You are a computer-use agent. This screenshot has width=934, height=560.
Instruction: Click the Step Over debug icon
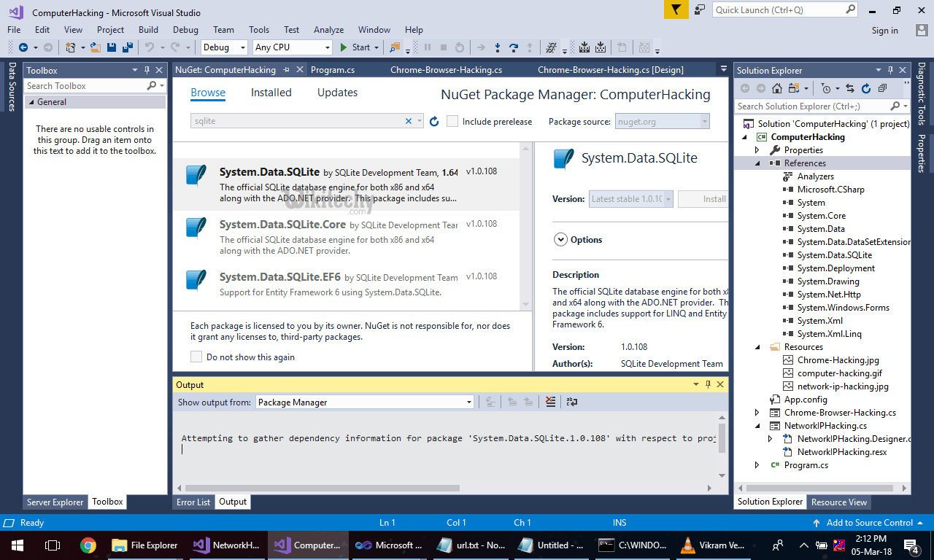514,47
